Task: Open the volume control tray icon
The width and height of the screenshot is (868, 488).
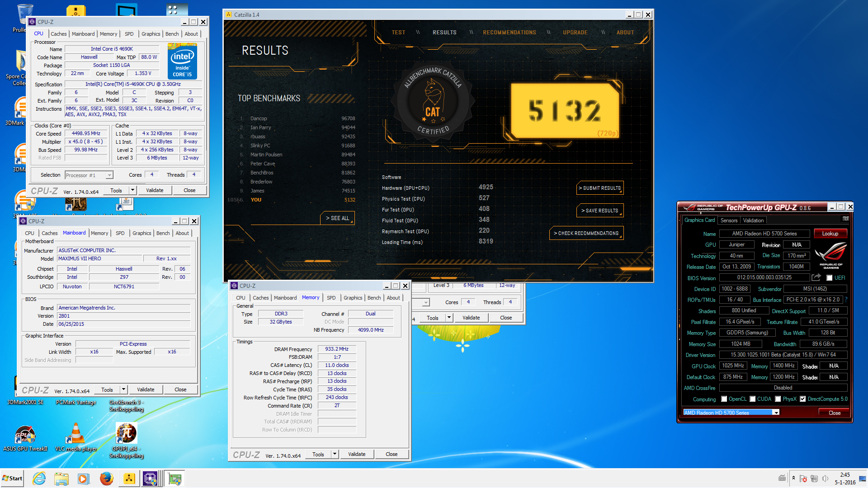Action: [x=825, y=479]
